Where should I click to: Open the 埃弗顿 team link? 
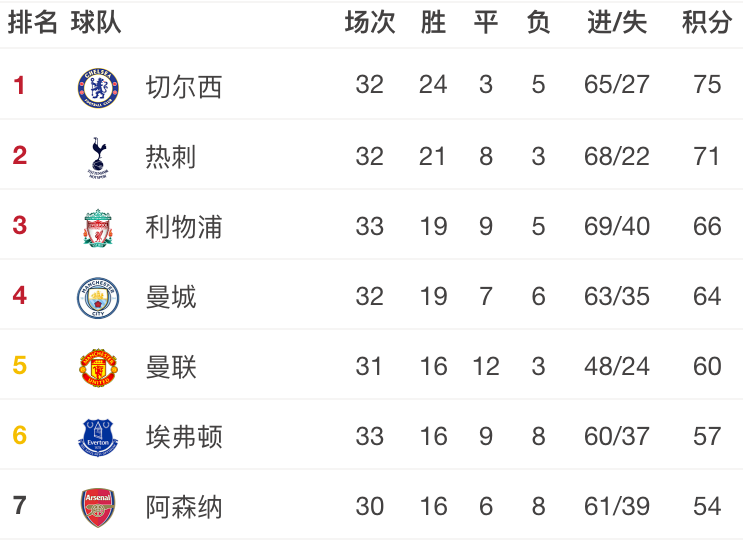[x=184, y=436]
